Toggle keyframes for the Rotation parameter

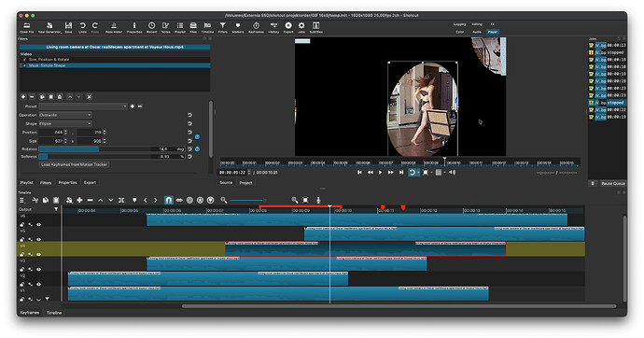[197, 149]
